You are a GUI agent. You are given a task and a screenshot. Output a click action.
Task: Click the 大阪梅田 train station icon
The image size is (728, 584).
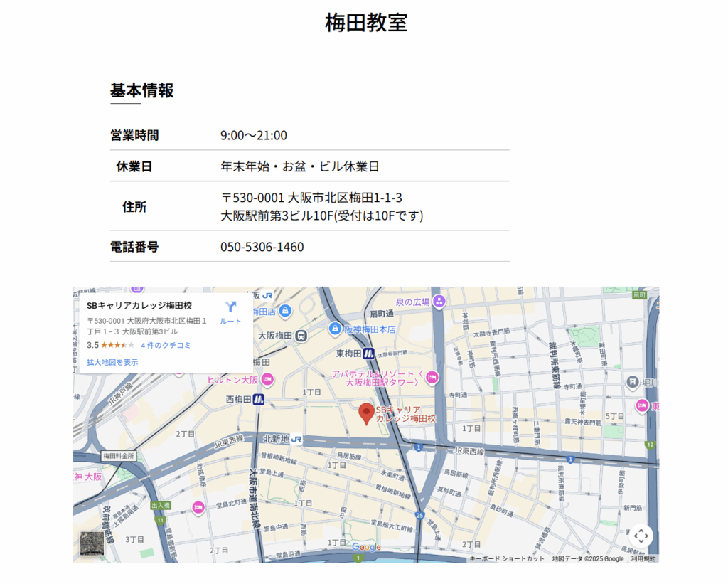click(301, 335)
